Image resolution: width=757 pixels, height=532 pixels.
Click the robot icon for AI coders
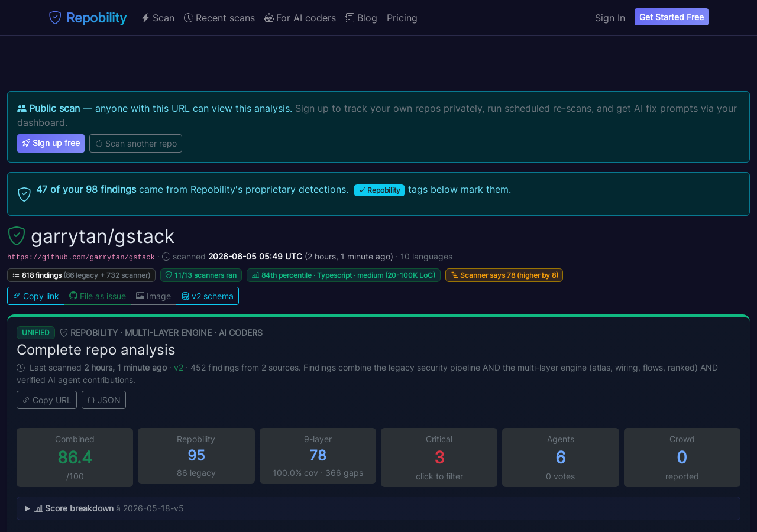269,18
